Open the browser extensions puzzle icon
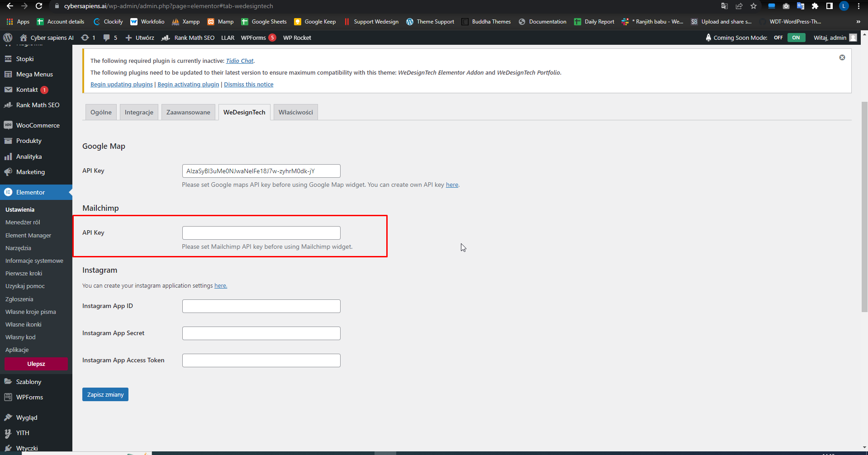The image size is (868, 455). tap(815, 6)
